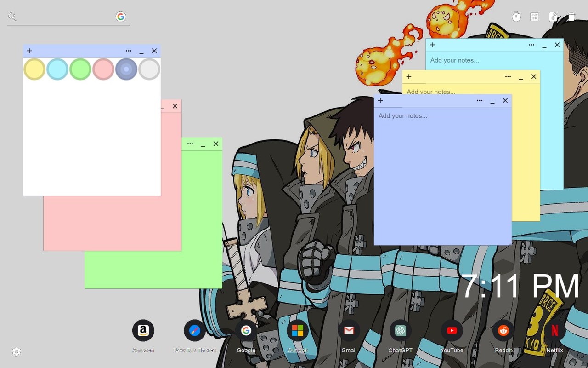Viewport: 588px width, 368px height.
Task: Open the calculator tool
Action: click(535, 17)
